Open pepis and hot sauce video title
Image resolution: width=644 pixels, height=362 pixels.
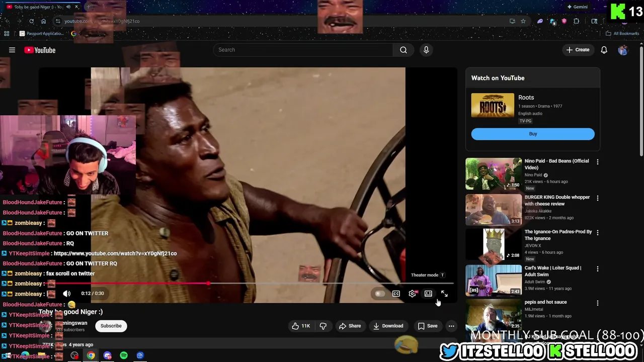tap(545, 302)
